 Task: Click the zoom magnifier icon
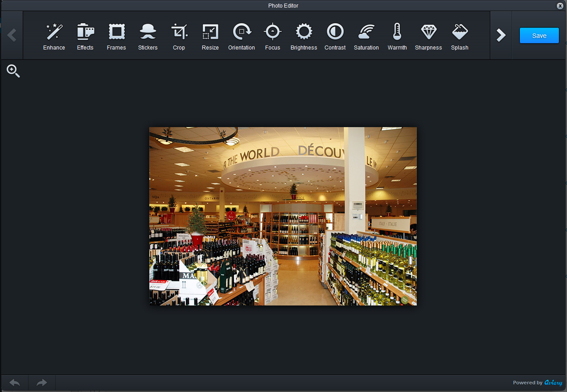[x=13, y=71]
